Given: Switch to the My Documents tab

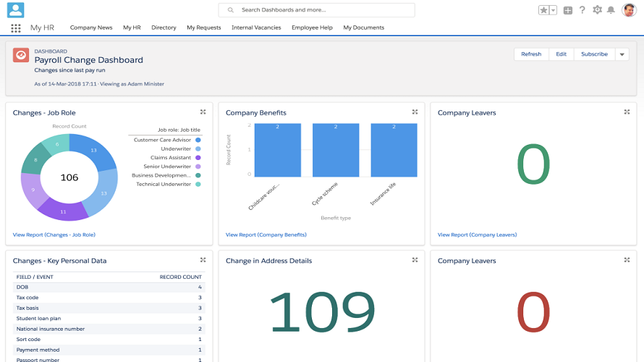Looking at the screenshot, I should [363, 28].
